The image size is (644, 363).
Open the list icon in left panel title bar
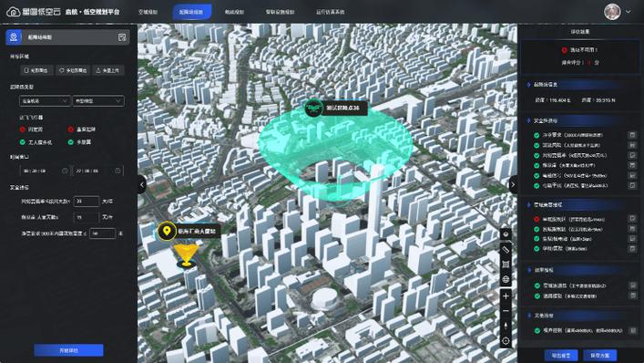click(x=122, y=37)
